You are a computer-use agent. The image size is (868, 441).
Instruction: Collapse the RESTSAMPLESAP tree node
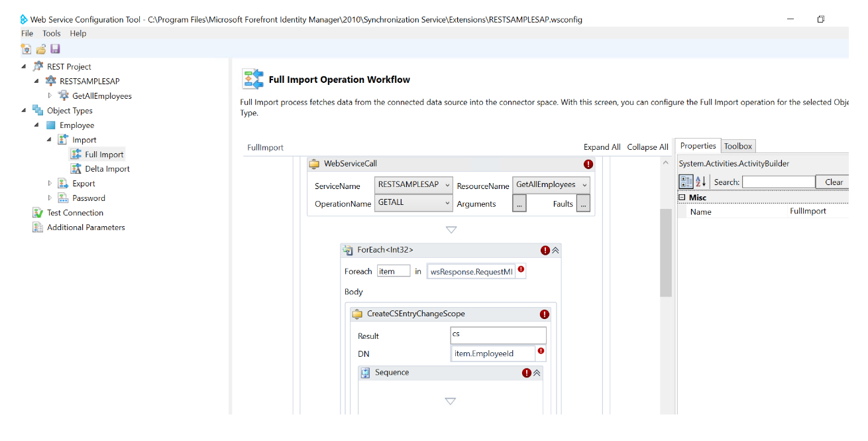pyautogui.click(x=37, y=81)
